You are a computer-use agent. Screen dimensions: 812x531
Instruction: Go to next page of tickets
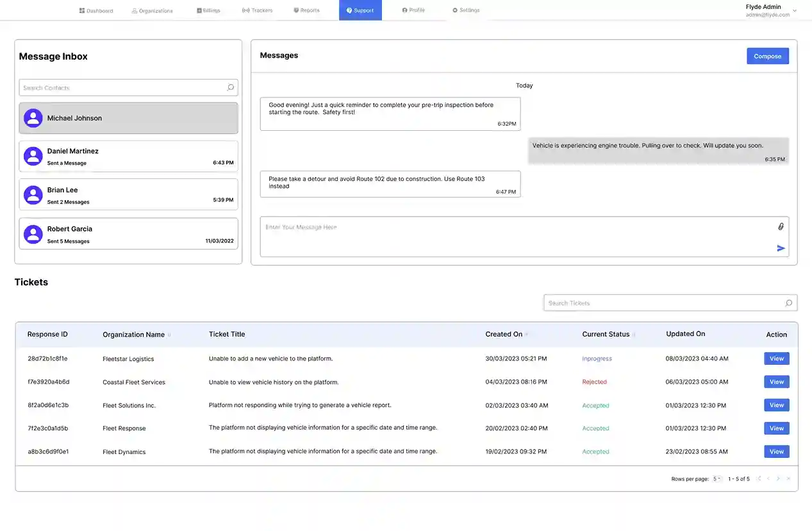pyautogui.click(x=778, y=479)
